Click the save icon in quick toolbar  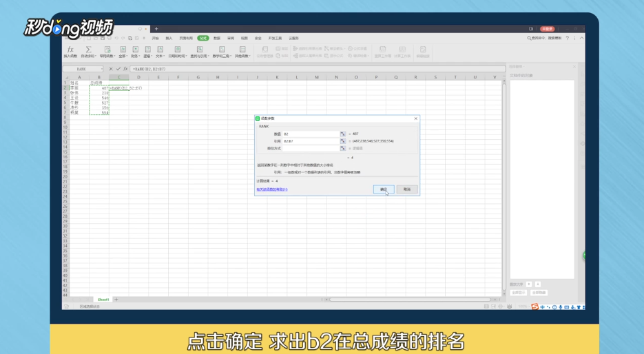pos(103,38)
